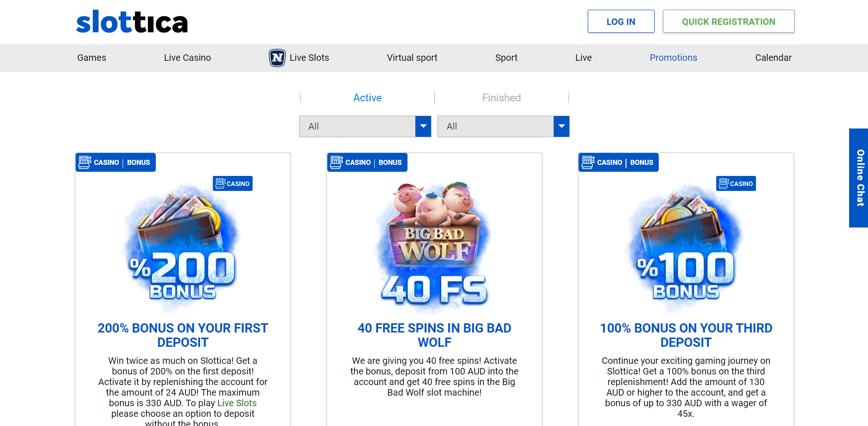Viewport: 868px width, 426px height.
Task: Click the small Casino tag on 100% bonus card
Action: pos(736,183)
